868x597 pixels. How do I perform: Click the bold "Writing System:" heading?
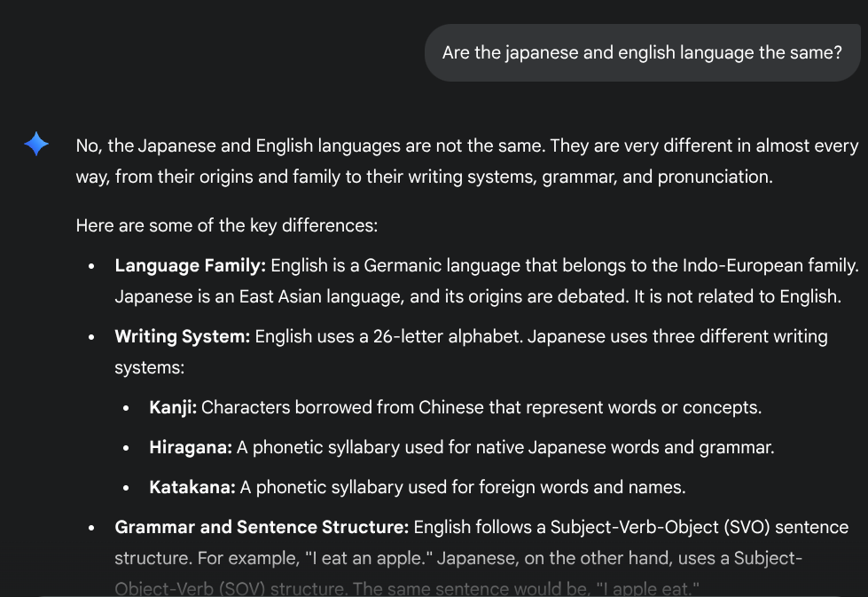tap(183, 336)
